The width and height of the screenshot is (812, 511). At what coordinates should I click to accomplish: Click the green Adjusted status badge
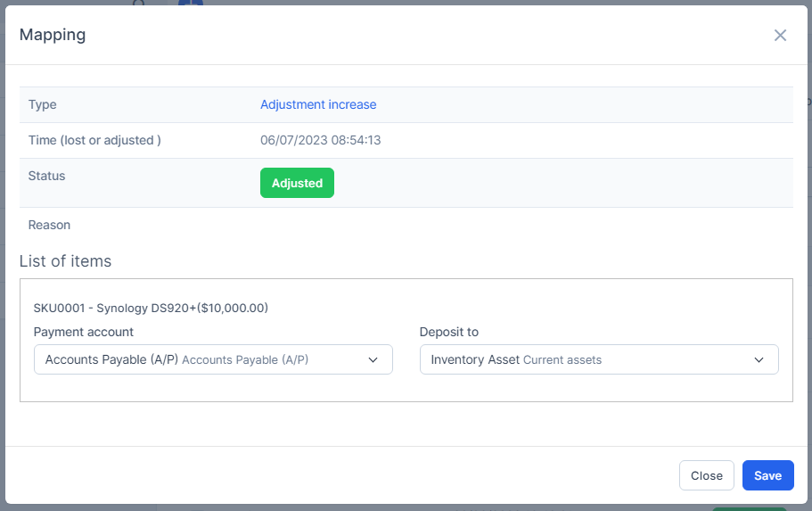297,183
